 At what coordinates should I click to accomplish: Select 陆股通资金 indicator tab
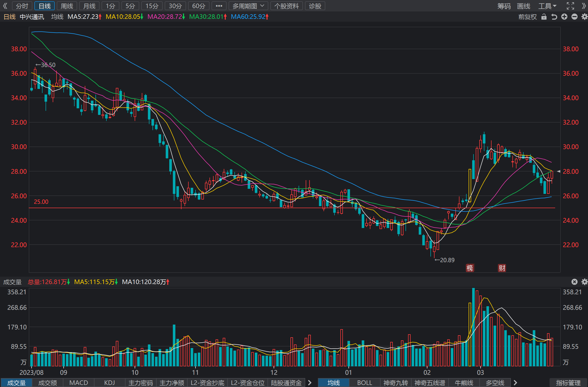(x=286, y=383)
